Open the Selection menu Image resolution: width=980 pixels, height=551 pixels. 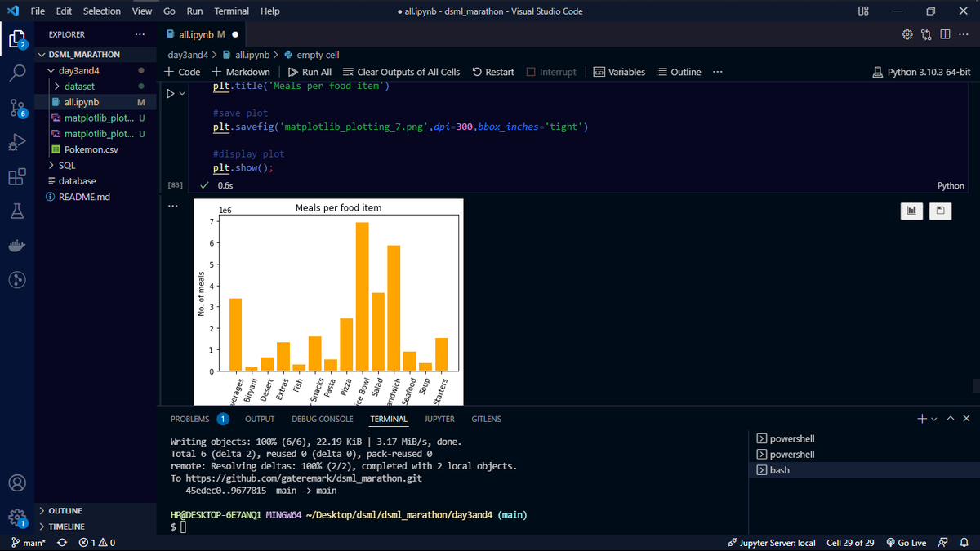(x=102, y=11)
